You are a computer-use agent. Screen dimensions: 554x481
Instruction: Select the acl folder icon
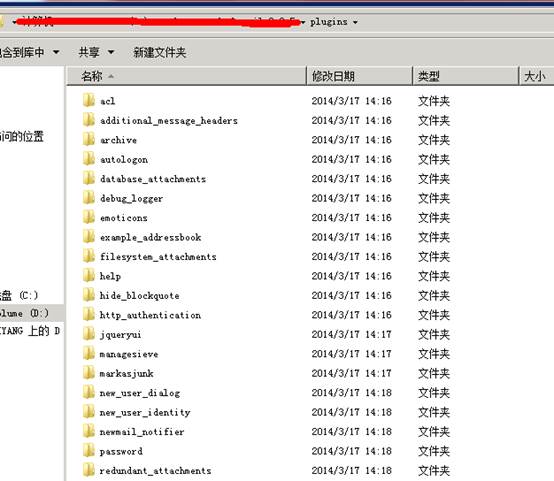coord(89,101)
